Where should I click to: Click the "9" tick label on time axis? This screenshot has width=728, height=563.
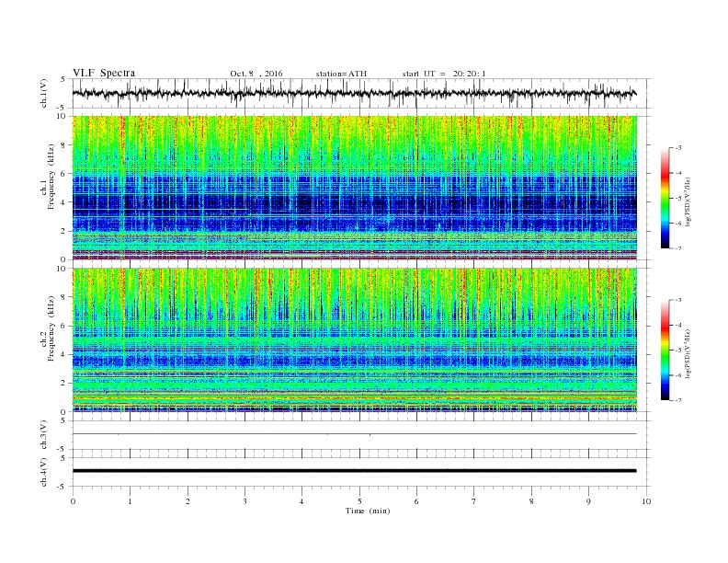(588, 501)
